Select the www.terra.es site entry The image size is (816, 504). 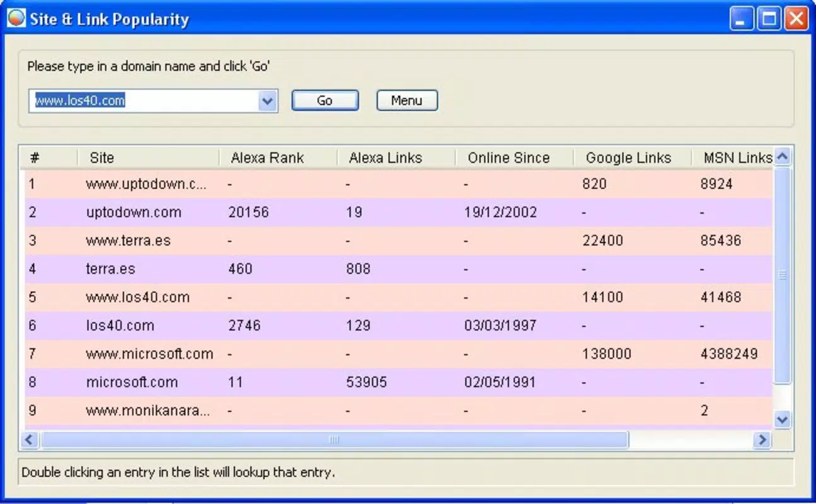[128, 241]
